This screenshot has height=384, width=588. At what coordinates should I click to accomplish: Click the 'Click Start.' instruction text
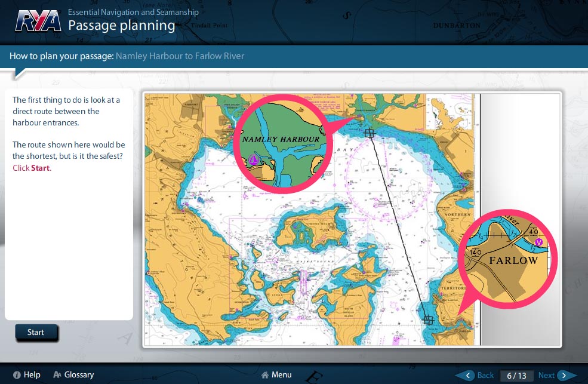click(32, 168)
